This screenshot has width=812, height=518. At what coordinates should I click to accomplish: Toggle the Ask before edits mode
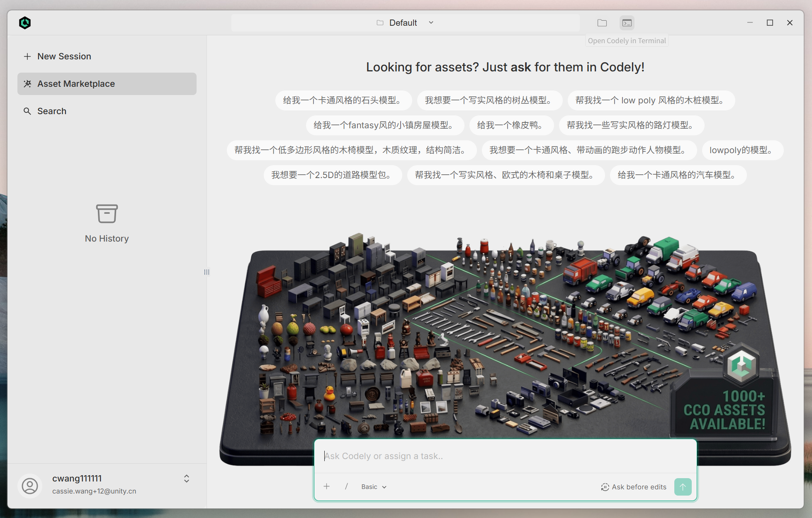(x=634, y=487)
